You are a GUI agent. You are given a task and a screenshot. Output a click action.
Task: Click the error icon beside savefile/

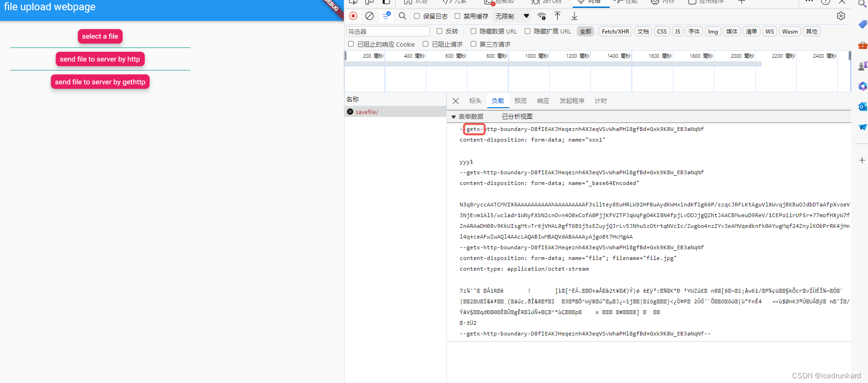click(x=350, y=112)
